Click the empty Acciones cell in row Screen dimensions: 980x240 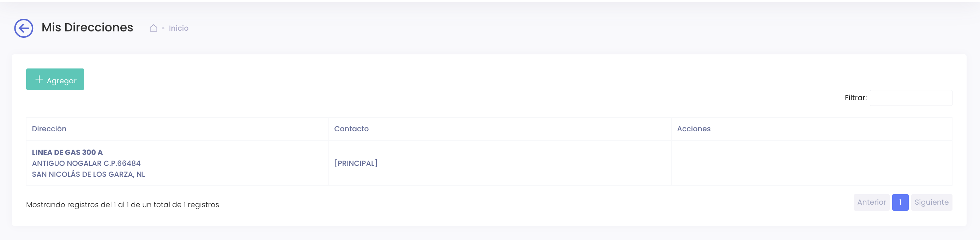[811, 163]
